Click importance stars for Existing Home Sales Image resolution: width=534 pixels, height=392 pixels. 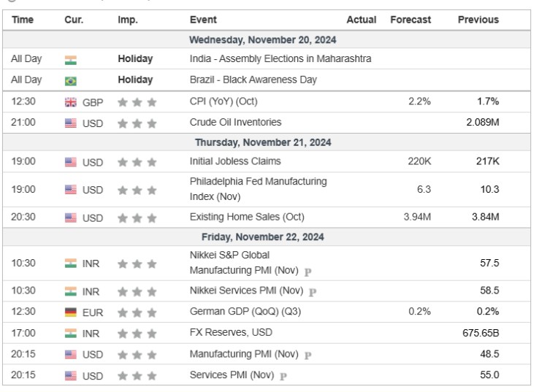(137, 217)
